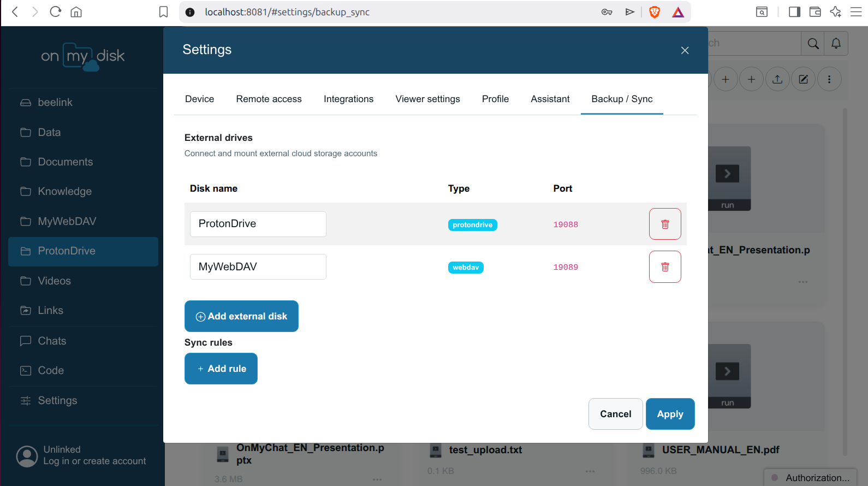The height and width of the screenshot is (486, 868).
Task: Open Code in the sidebar
Action: [x=83, y=371]
